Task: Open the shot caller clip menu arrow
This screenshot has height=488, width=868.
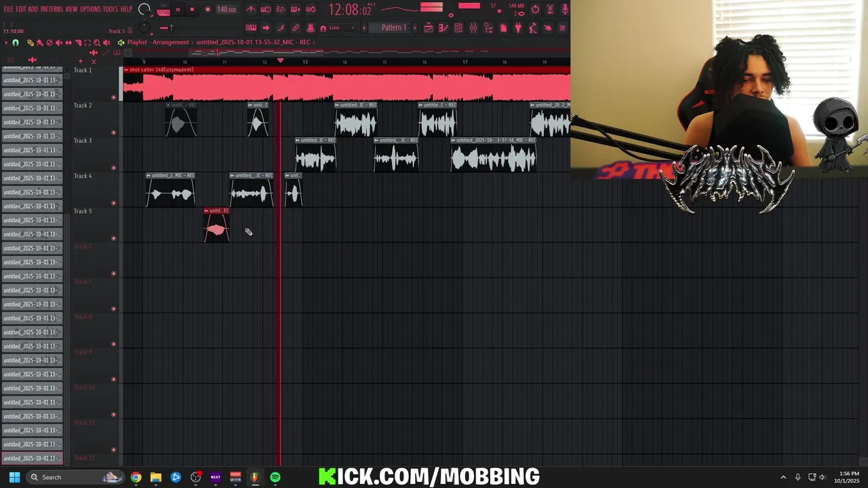Action: [x=126, y=70]
